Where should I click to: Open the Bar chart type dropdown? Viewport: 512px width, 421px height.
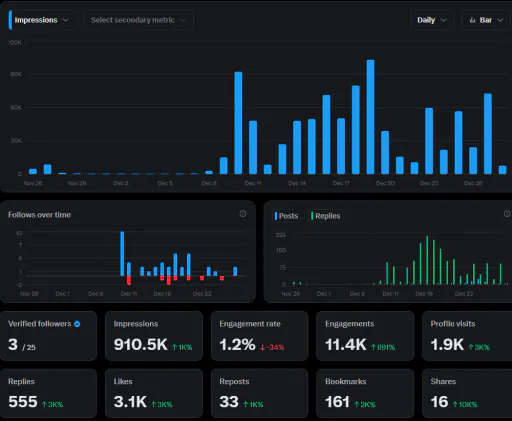pyautogui.click(x=487, y=20)
